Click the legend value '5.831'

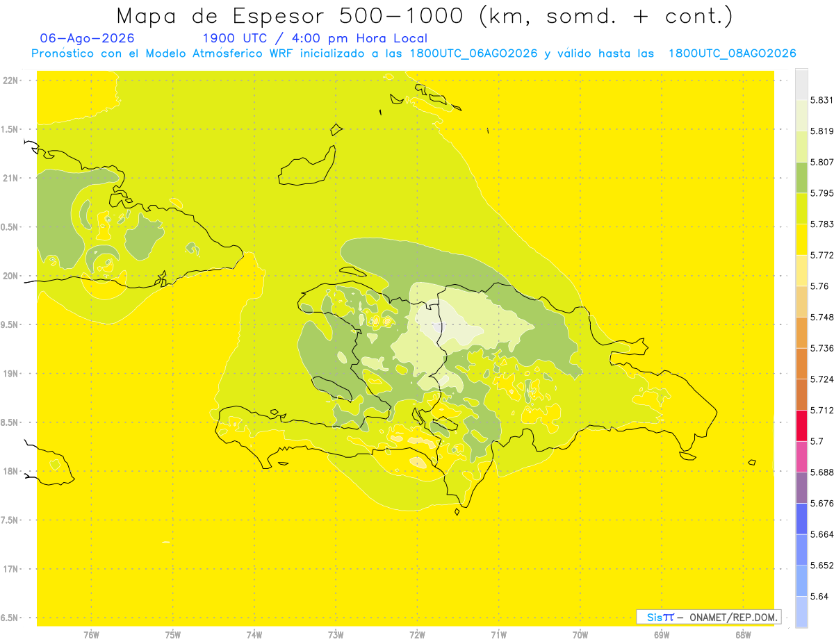821,100
